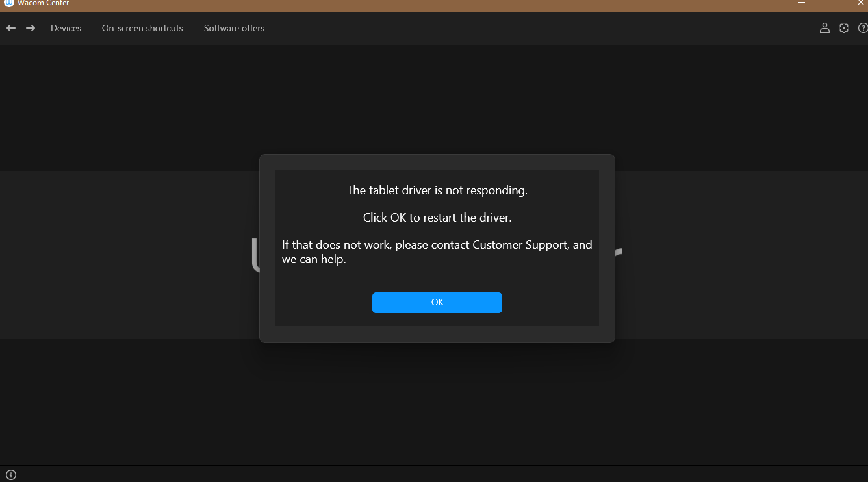This screenshot has width=868, height=482.
Task: Open the Software offers tab
Action: click(x=234, y=28)
